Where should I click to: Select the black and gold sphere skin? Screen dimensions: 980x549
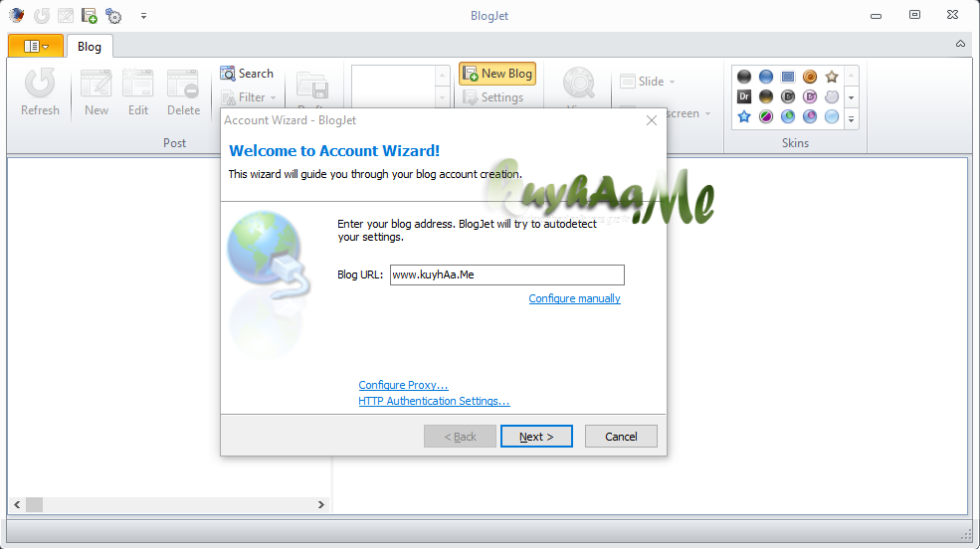point(766,96)
